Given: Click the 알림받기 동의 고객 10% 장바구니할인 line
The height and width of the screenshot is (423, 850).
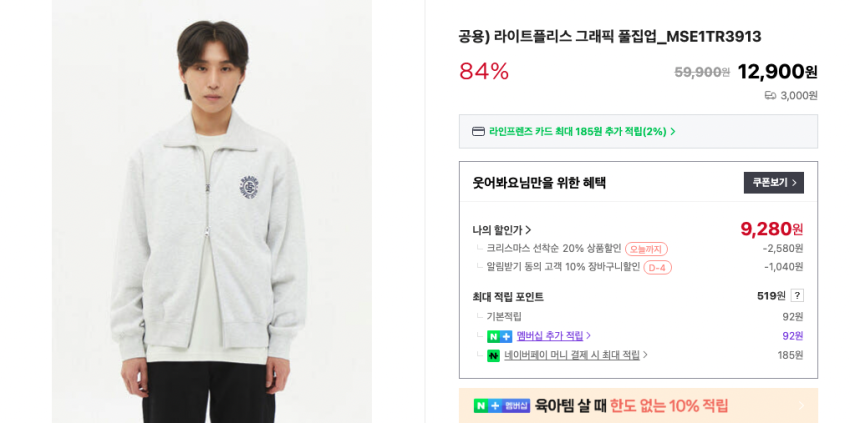Looking at the screenshot, I should point(562,267).
